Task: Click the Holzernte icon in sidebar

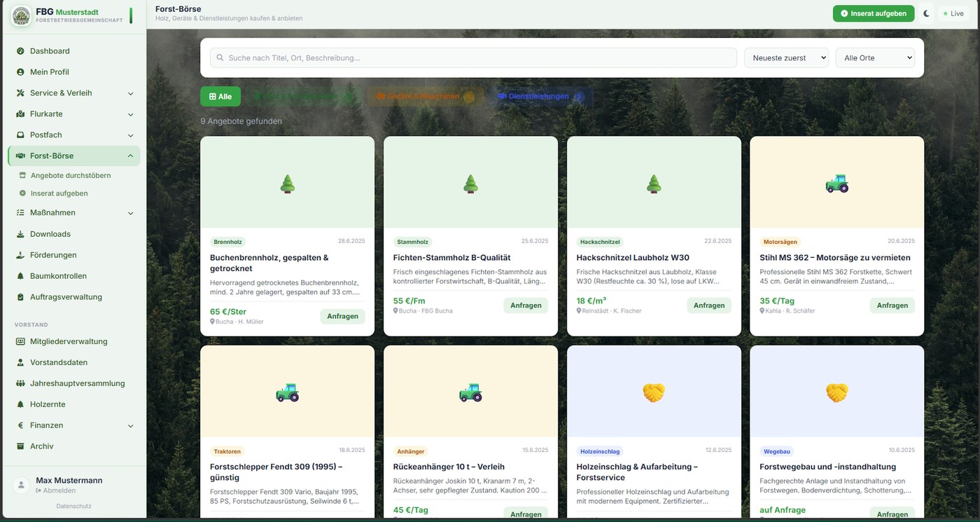Action: tap(20, 404)
